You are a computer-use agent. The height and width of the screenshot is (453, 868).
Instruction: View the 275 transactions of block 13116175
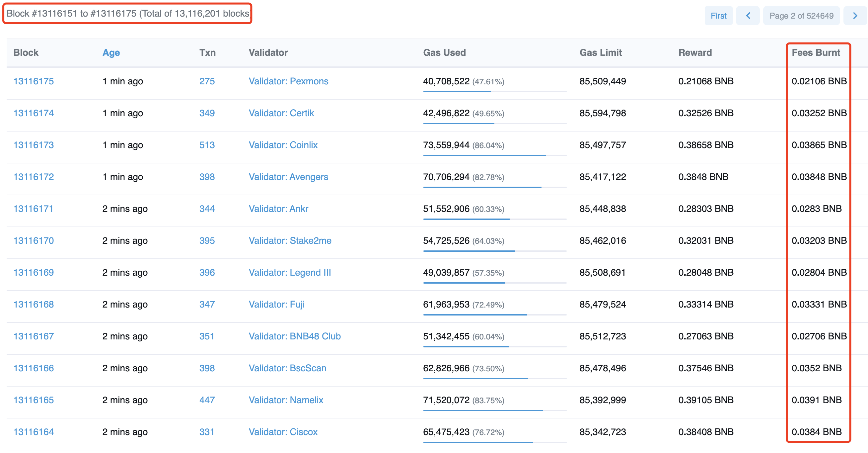(x=207, y=81)
